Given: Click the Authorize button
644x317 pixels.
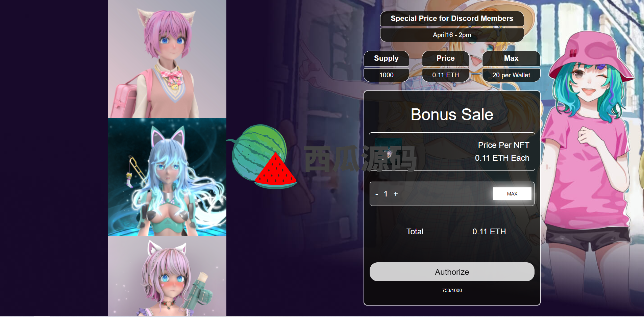Looking at the screenshot, I should point(452,272).
